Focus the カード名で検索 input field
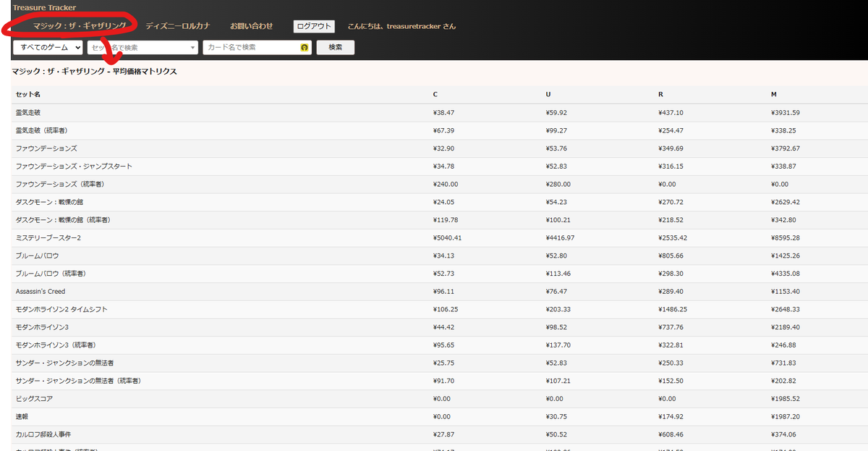The height and width of the screenshot is (451, 868). click(258, 47)
